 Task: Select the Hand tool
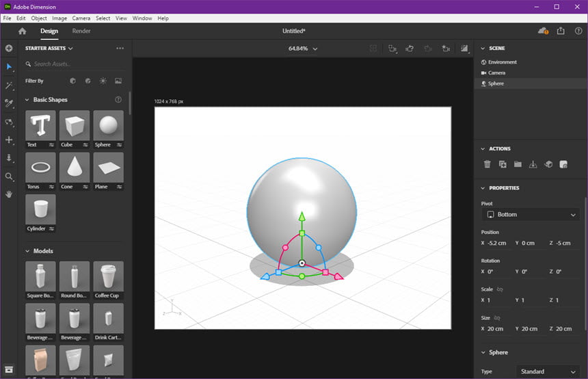click(x=9, y=194)
